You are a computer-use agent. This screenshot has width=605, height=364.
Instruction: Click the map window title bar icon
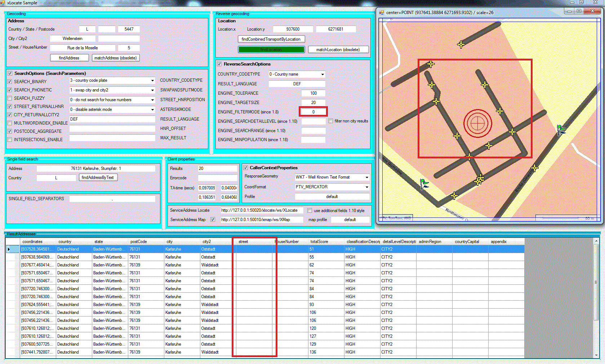coord(382,13)
